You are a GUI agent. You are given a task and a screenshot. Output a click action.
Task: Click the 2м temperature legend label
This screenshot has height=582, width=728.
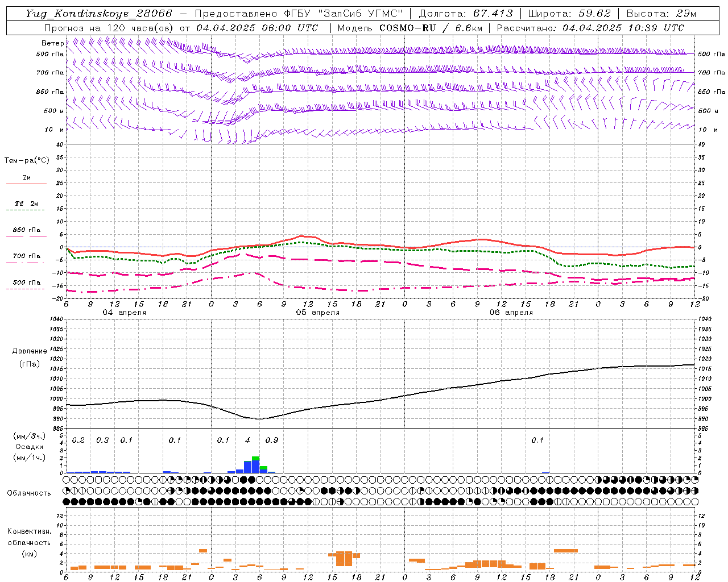coord(27,177)
